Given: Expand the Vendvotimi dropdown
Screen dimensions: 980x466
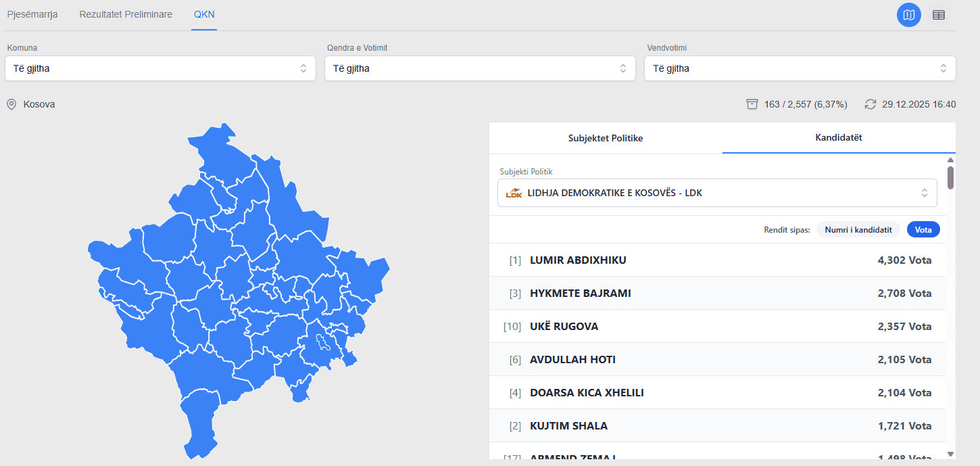Looking at the screenshot, I should tap(800, 68).
